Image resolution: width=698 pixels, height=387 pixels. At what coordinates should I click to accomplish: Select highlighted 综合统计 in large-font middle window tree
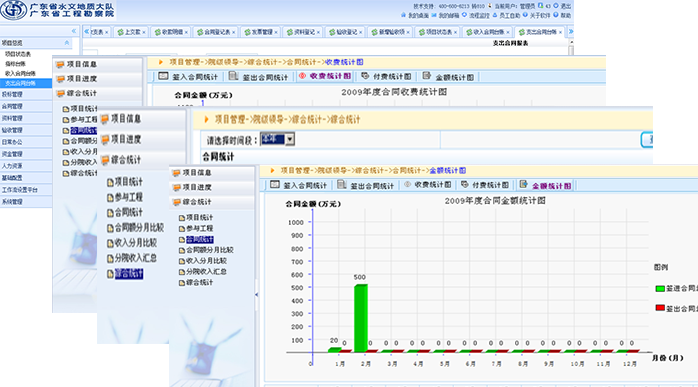[x=129, y=273]
